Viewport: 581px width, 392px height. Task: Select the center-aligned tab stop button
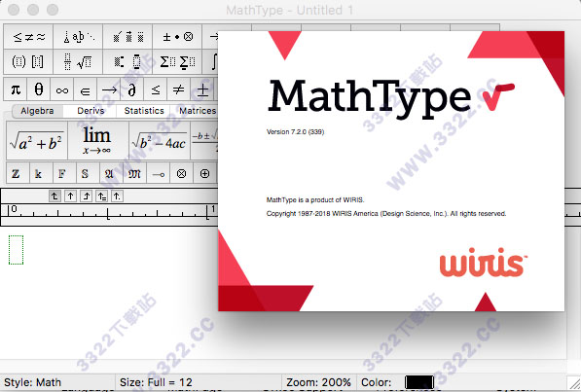70,196
